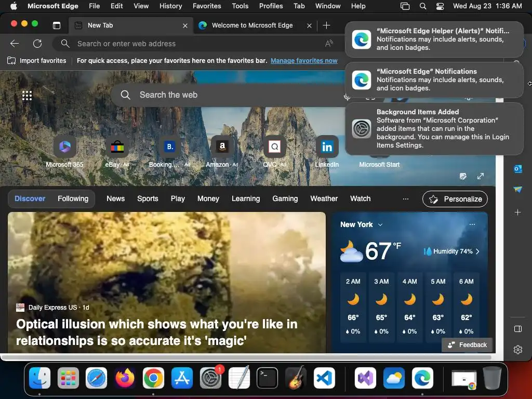The height and width of the screenshot is (399, 532).
Task: Open the Microsoft Edge Helper notification
Action: [x=434, y=39]
